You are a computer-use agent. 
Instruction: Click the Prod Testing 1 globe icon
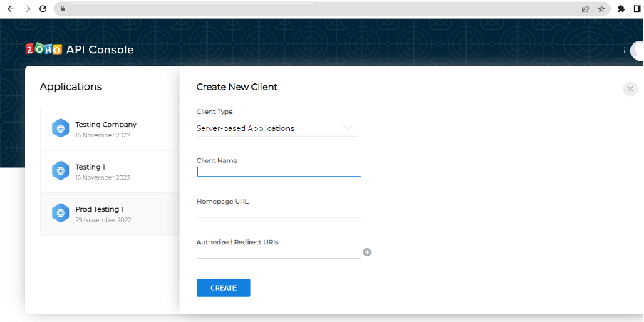(x=61, y=213)
